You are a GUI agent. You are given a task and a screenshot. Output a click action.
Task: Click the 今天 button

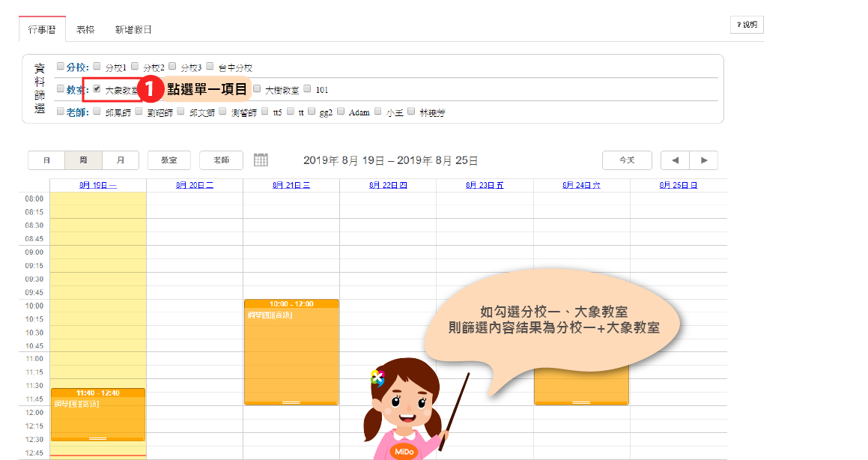click(626, 160)
